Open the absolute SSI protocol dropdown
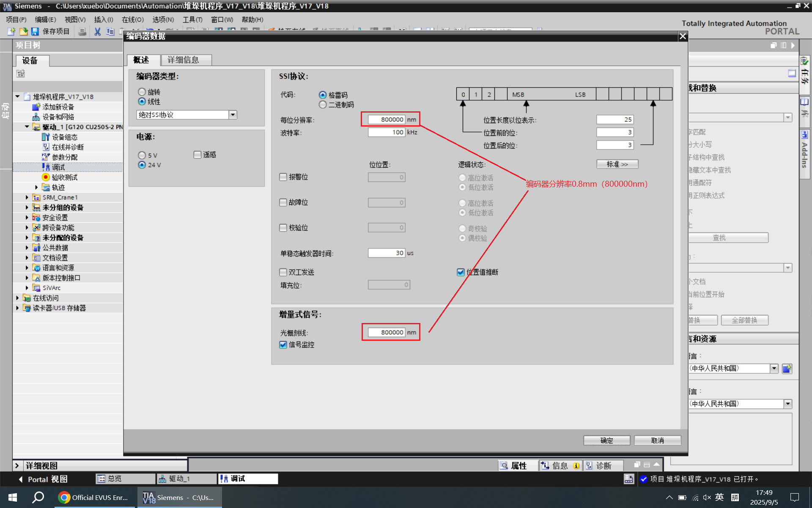Viewport: 812px width, 508px height. tap(233, 115)
